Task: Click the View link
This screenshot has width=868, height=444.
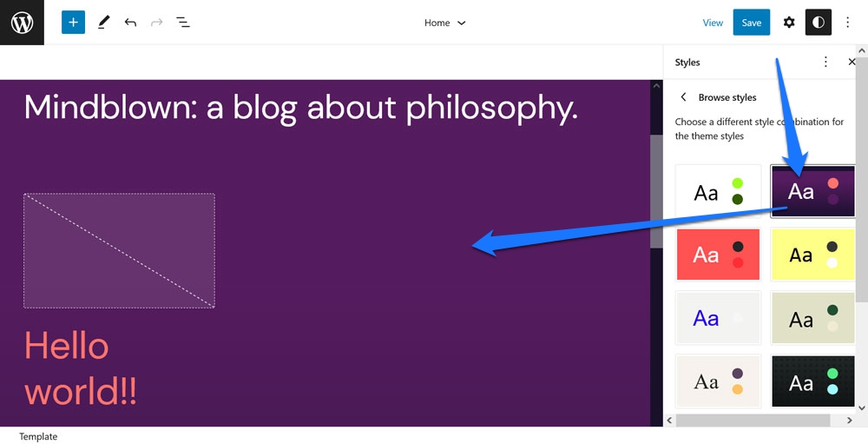Action: coord(713,23)
